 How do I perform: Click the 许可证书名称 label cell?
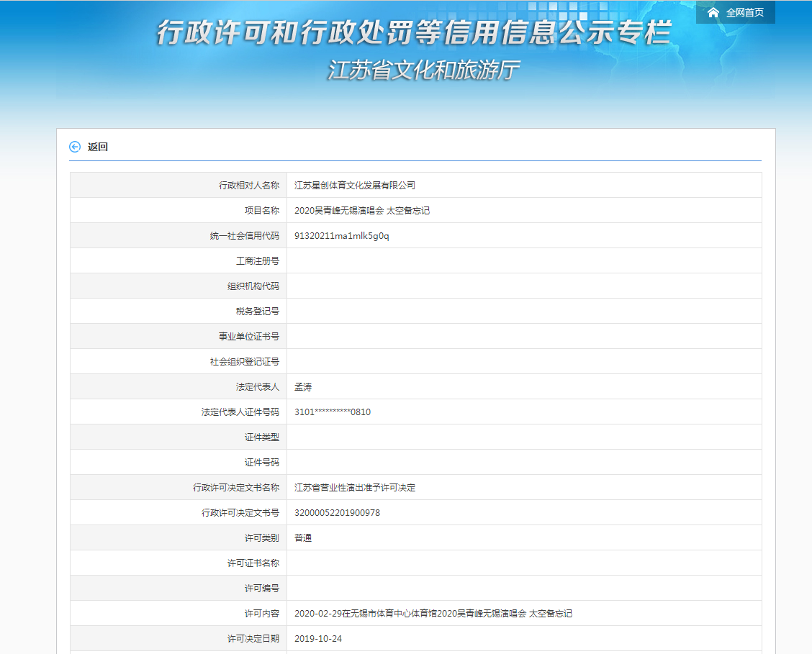253,563
